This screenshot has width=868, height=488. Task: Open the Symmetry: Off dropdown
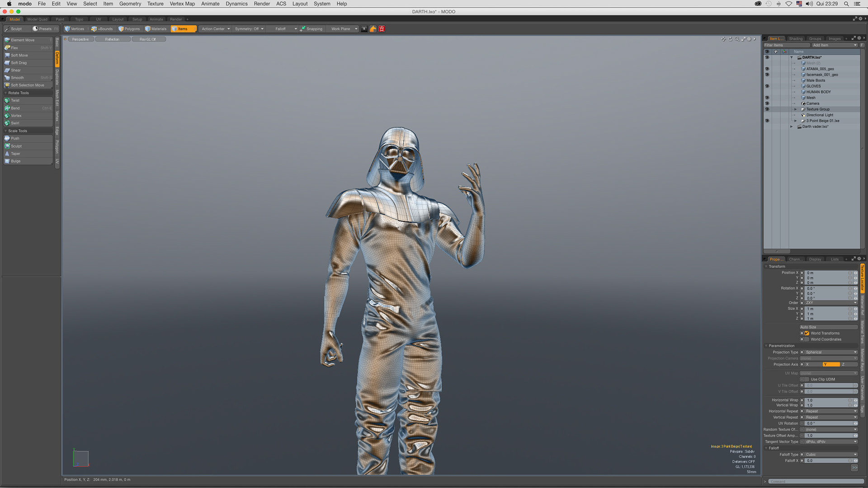pos(249,29)
